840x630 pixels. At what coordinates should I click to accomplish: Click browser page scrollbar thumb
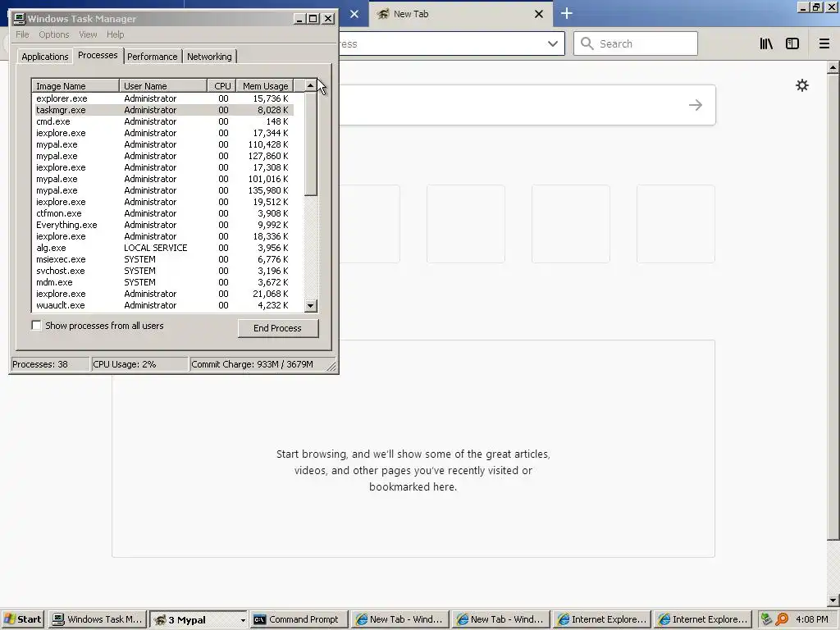[x=833, y=307]
